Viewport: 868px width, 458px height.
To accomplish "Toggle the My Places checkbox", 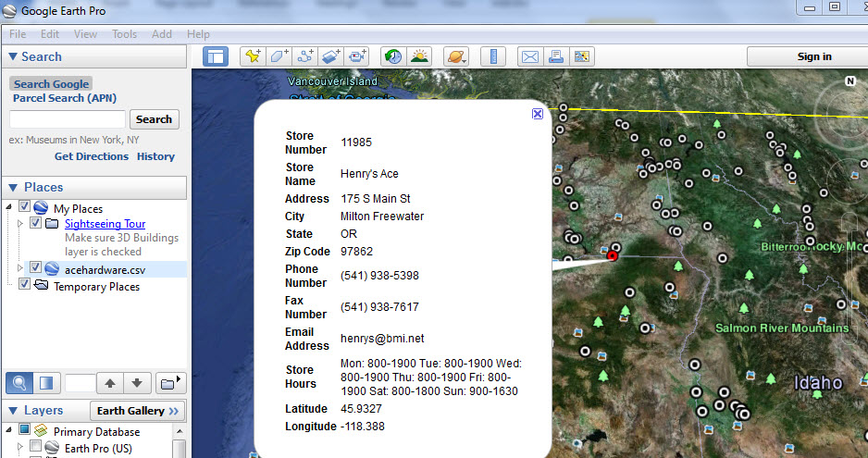I will pos(24,206).
